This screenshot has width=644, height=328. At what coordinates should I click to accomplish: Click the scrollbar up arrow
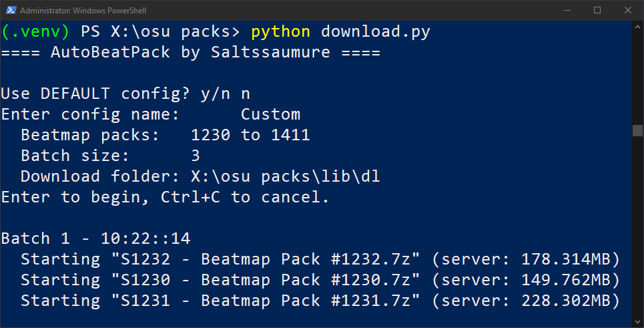637,27
